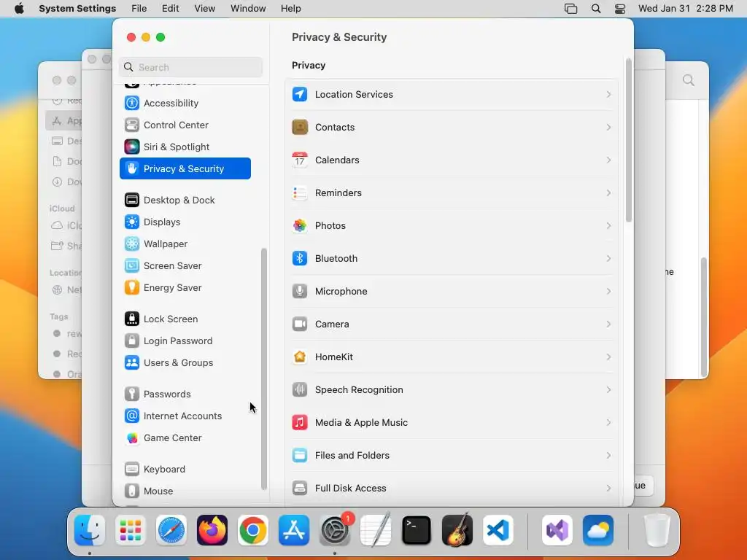This screenshot has height=560, width=747.
Task: Expand the Reminders row chevron
Action: point(608,192)
